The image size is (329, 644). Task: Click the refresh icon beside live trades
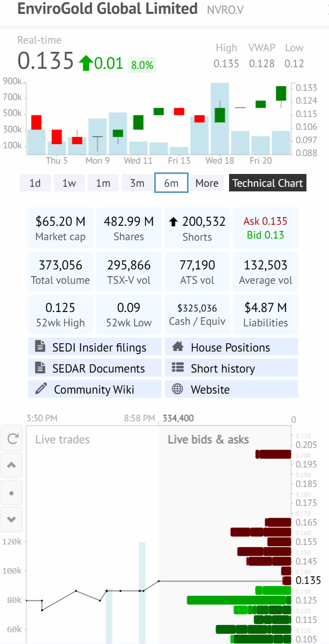(12, 438)
